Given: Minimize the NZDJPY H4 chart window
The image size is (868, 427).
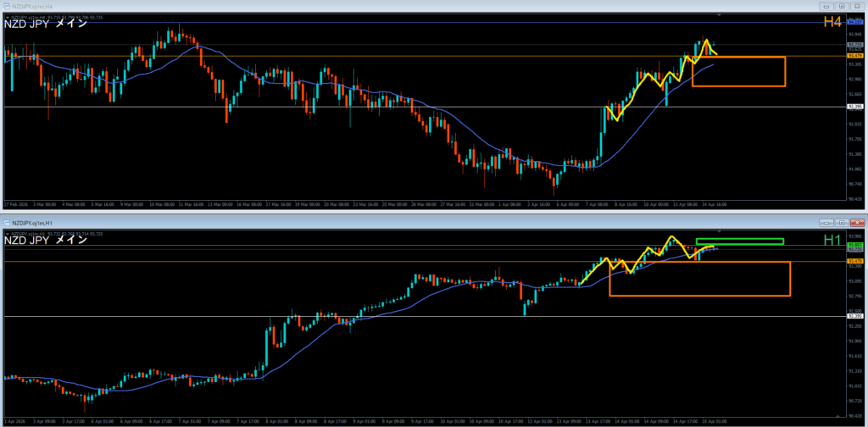Looking at the screenshot, I should [826, 6].
